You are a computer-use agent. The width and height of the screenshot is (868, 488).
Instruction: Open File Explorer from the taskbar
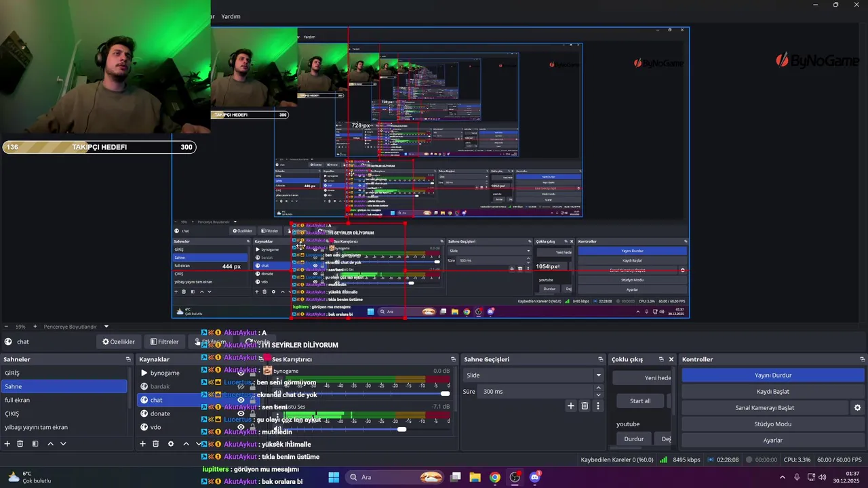point(475,477)
